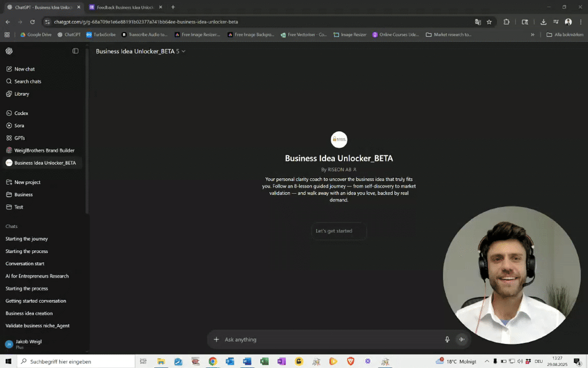Close the ChatGPT browser tab
Image resolution: width=588 pixels, height=368 pixels.
[79, 7]
